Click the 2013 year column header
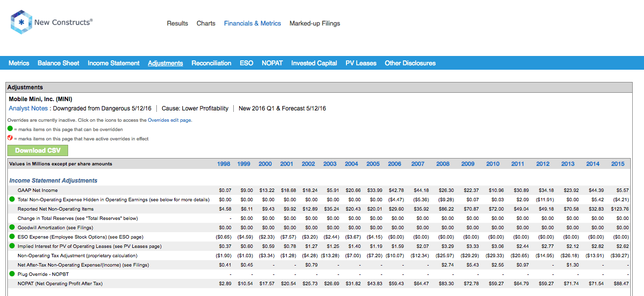Viewport: 644px width, 296px height. click(568, 164)
